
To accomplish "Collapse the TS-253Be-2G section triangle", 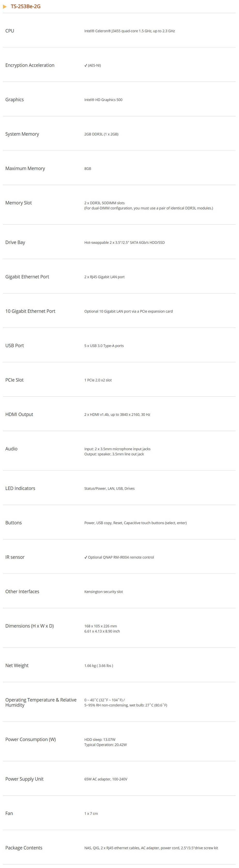I will [5, 7].
